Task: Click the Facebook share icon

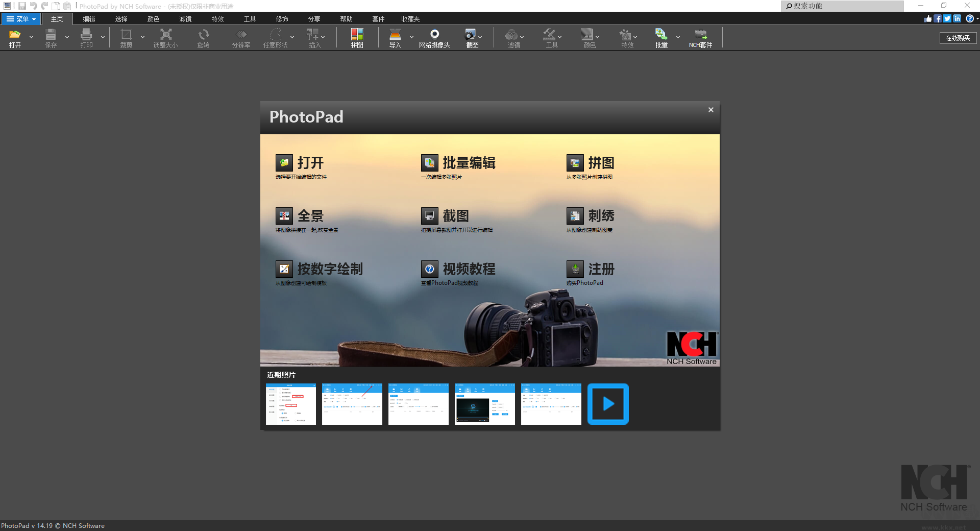Action: point(938,18)
